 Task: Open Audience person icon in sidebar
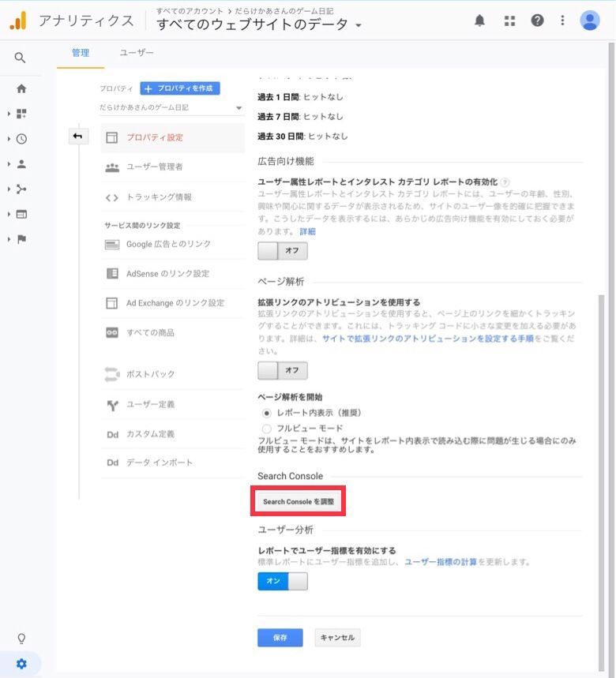tap(21, 164)
